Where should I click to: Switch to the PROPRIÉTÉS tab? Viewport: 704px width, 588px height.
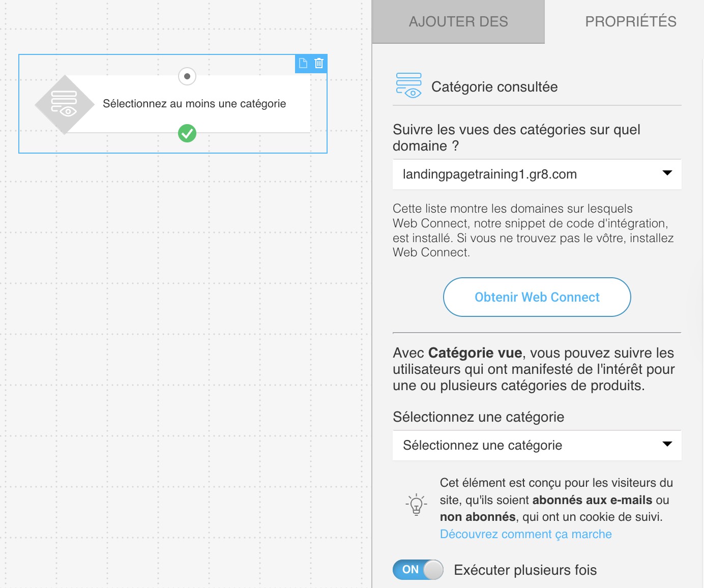pyautogui.click(x=631, y=22)
